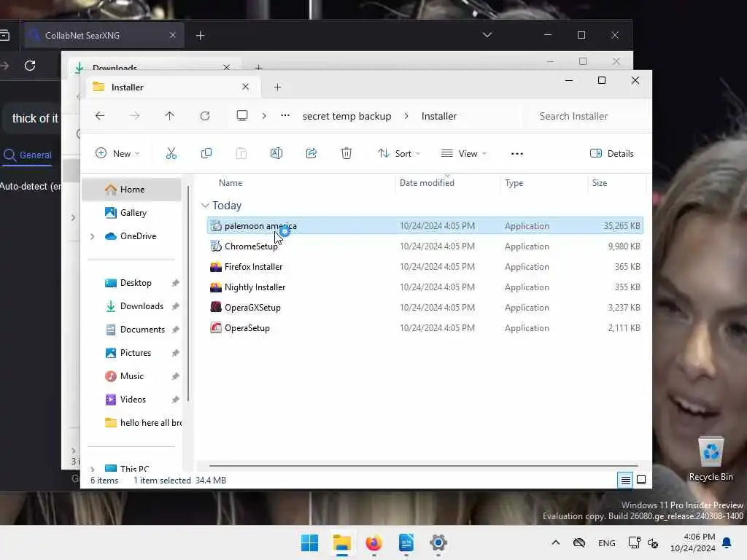The image size is (747, 560).
Task: Open the Windows Start button
Action: point(309,542)
